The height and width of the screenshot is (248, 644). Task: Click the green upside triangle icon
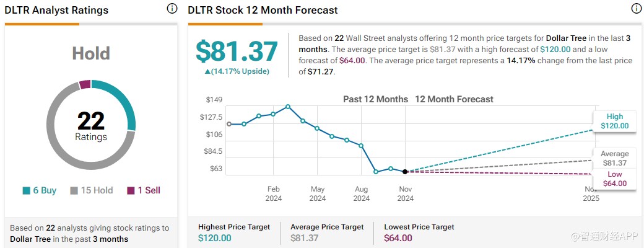tap(207, 71)
